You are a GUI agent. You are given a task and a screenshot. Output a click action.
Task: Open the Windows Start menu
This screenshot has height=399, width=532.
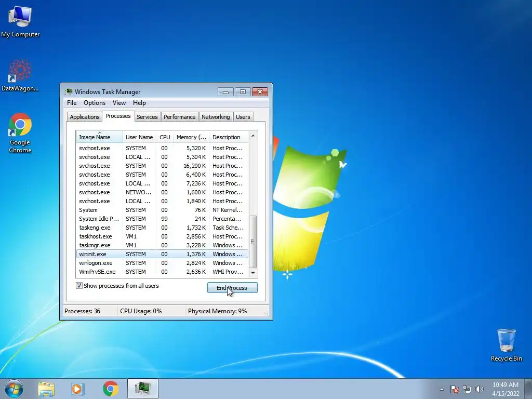(x=14, y=389)
